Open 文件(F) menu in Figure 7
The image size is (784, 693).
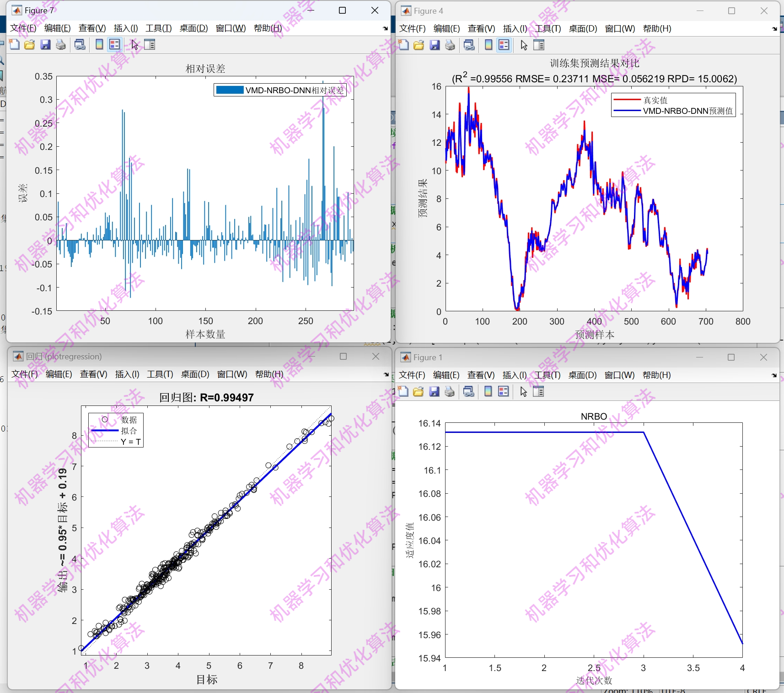point(23,28)
